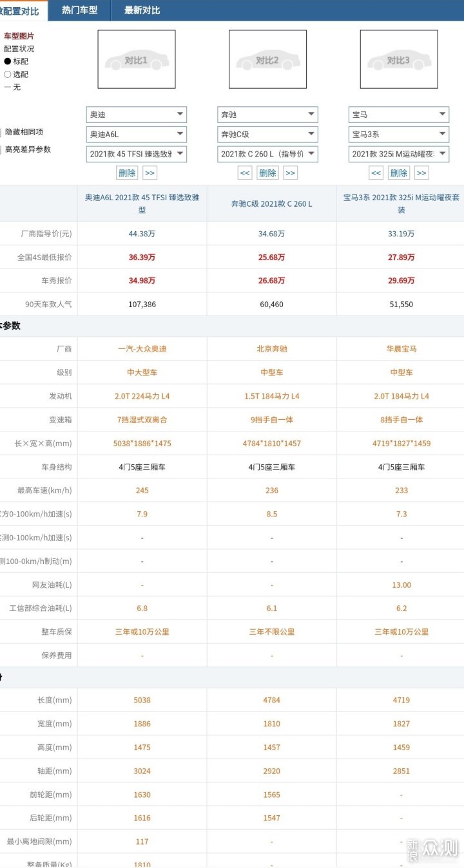Click gearbox value 9挡手自一体

[271, 420]
